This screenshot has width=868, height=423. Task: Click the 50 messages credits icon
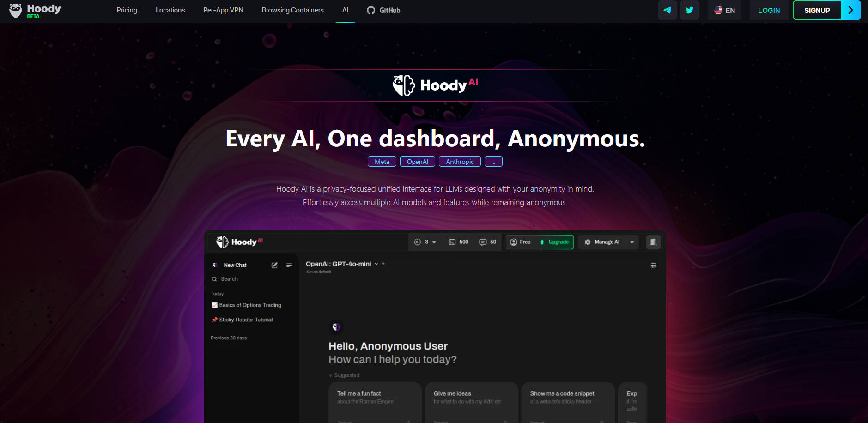(x=483, y=242)
